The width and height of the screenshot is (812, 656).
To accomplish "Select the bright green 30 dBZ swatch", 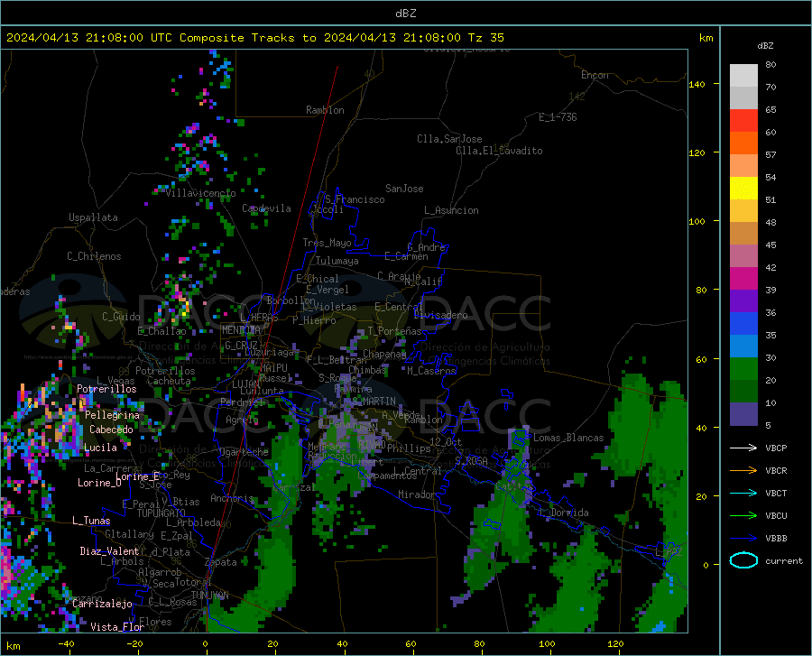I will (x=743, y=369).
